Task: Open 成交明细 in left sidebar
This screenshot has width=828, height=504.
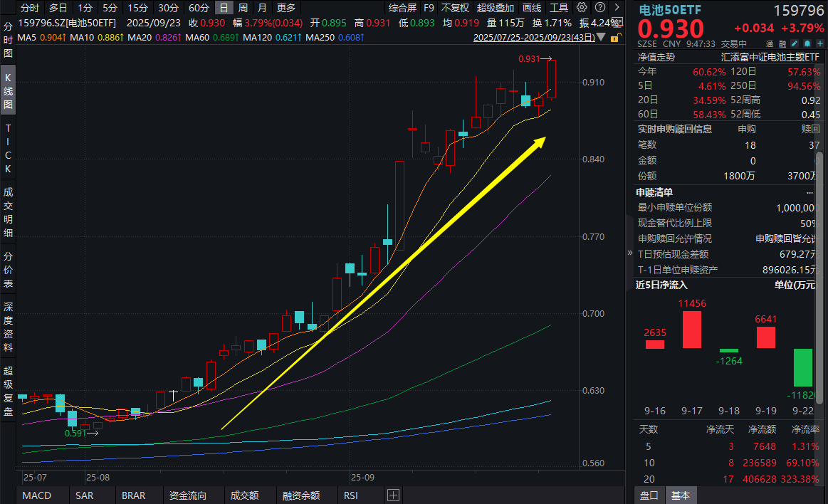Action: click(x=9, y=211)
